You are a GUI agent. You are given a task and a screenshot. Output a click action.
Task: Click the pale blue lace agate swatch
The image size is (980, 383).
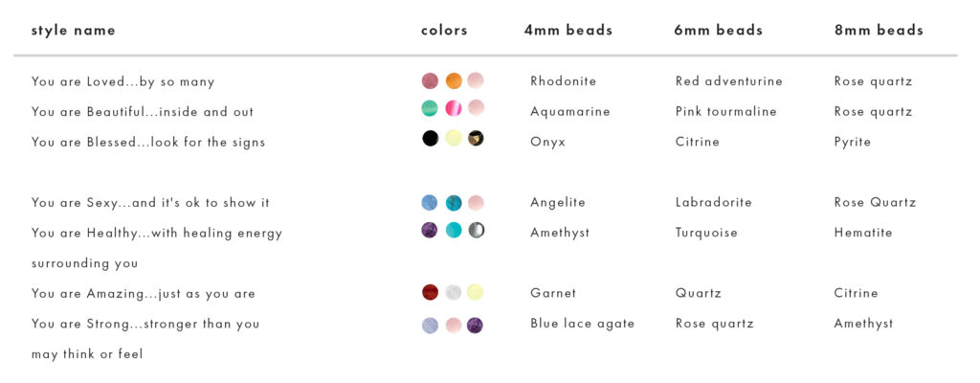431,326
